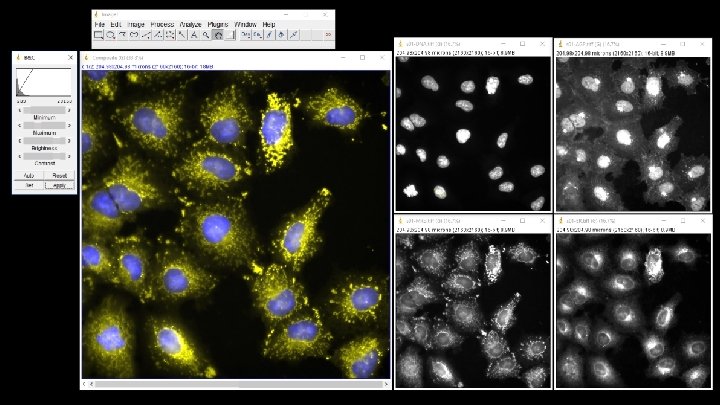Screen dimensions: 720x405
Task: Select the Angle tool
Action: [x=158, y=35]
